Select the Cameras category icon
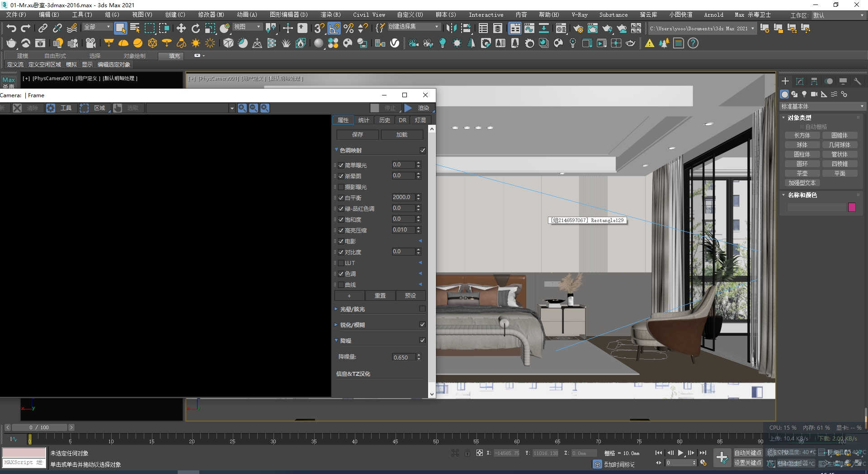The height and width of the screenshot is (474, 868). click(814, 94)
